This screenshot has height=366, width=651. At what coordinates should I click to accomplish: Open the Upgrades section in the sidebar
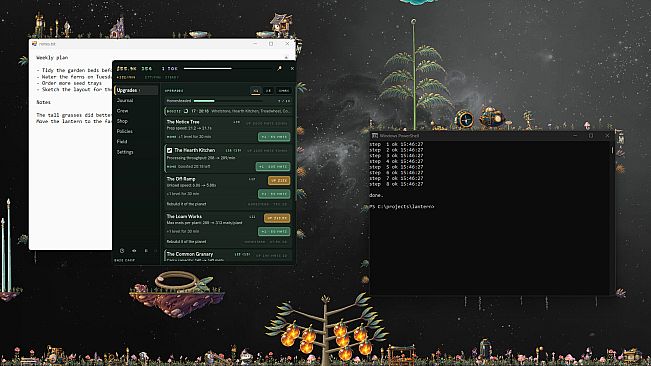[136, 90]
